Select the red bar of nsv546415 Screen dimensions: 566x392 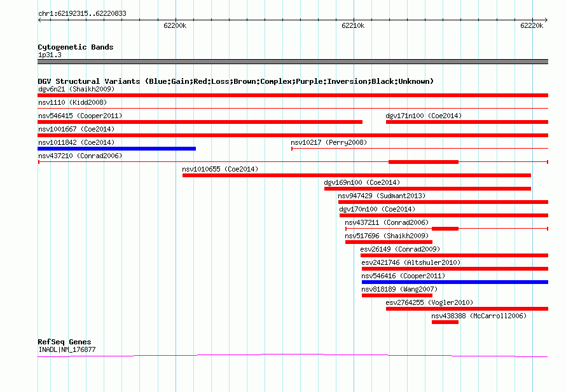200,122
